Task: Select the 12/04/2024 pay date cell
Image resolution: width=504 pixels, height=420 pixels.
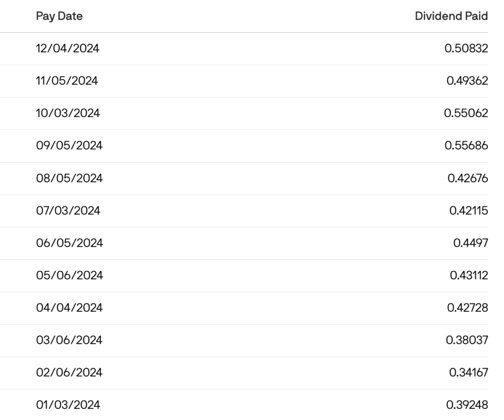Action: [68, 49]
